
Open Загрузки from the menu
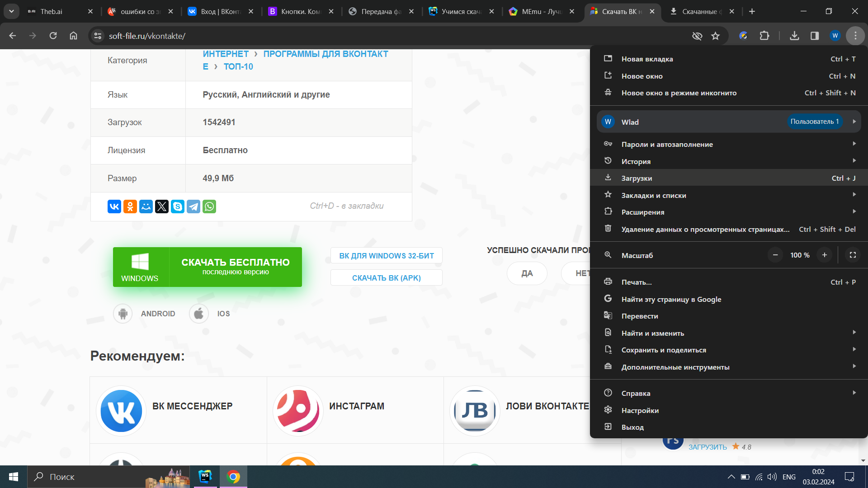coord(729,178)
